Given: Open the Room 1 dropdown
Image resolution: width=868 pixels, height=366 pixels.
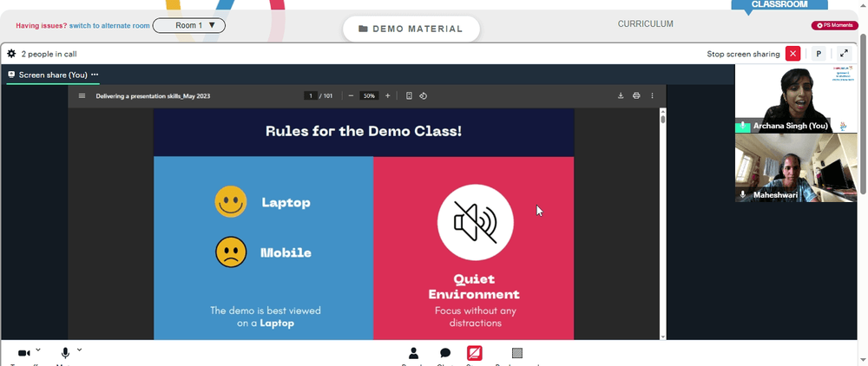Looking at the screenshot, I should [x=188, y=25].
